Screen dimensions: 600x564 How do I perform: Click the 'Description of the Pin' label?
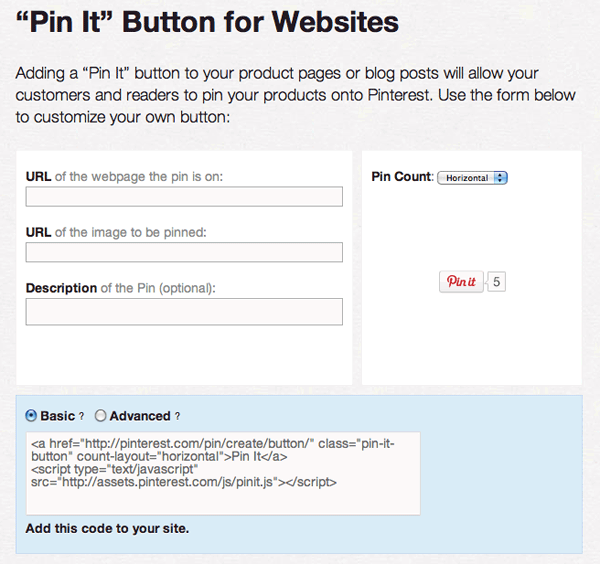point(121,288)
